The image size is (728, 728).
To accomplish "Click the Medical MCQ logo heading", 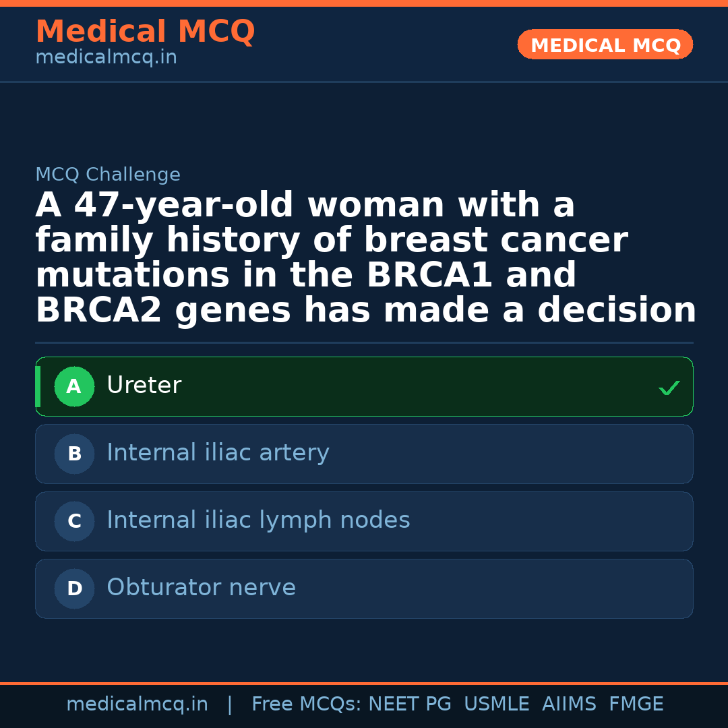I will click(145, 32).
